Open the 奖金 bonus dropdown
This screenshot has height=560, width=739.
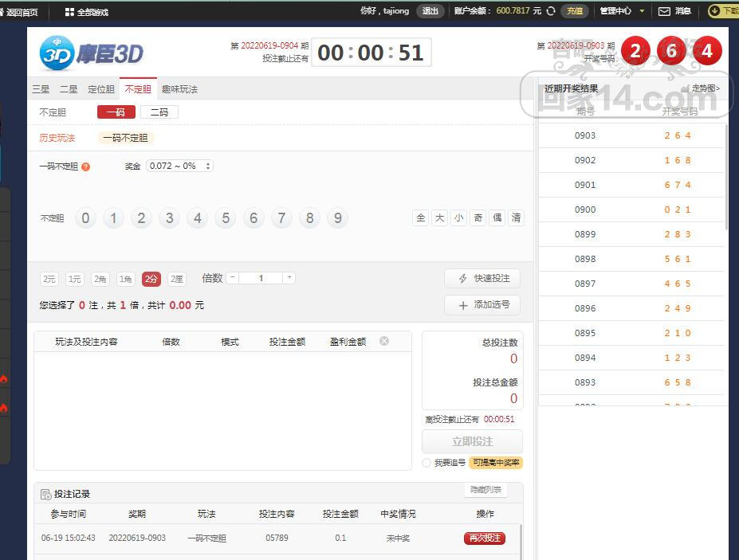pos(179,166)
